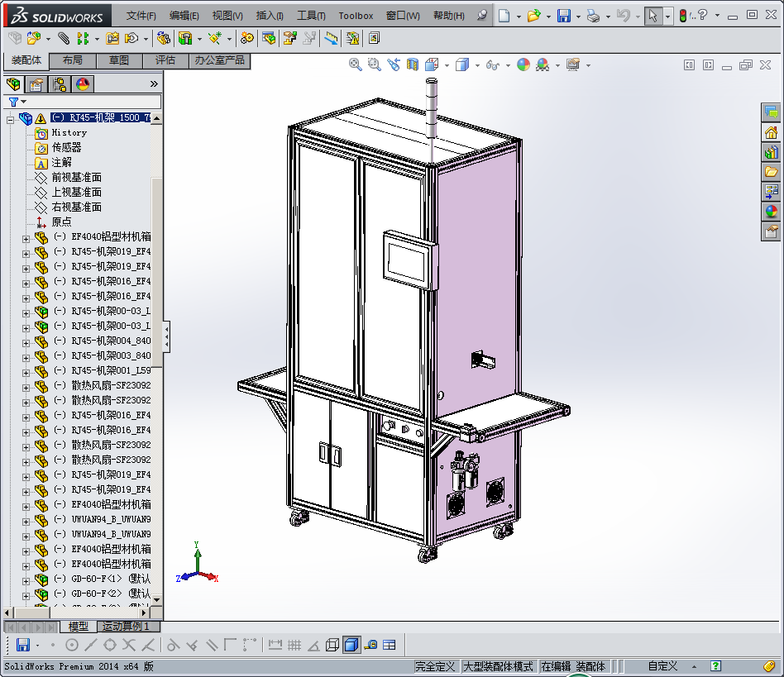
Task: Expand the GD-60-F<1> tree node
Action: coord(26,581)
